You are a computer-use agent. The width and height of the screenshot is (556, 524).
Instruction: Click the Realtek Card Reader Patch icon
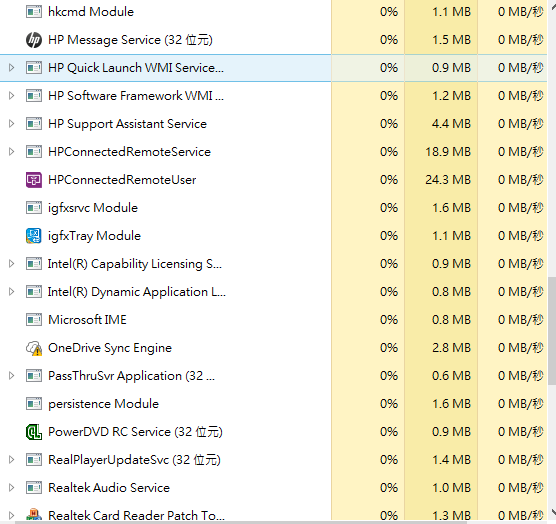[x=34, y=515]
